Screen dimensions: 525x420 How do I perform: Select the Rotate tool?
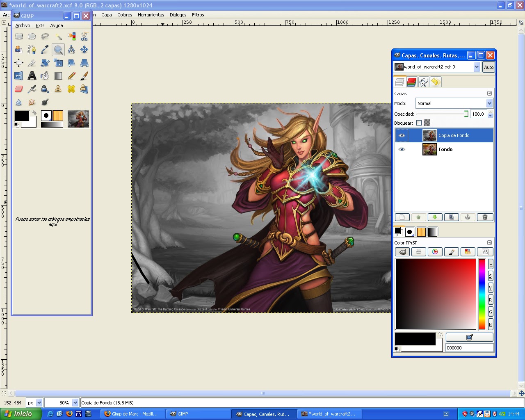pyautogui.click(x=45, y=63)
